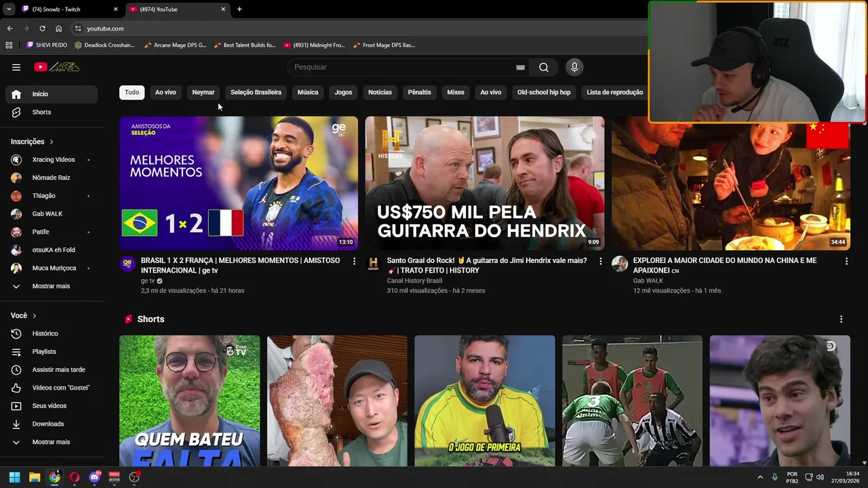868x488 pixels.
Task: Open the O Jogo de Primeira short
Action: point(484,401)
